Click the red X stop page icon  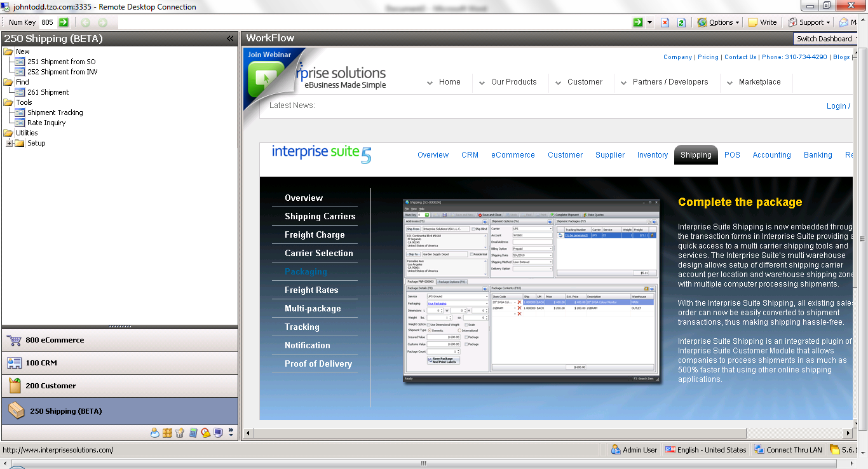tap(665, 22)
